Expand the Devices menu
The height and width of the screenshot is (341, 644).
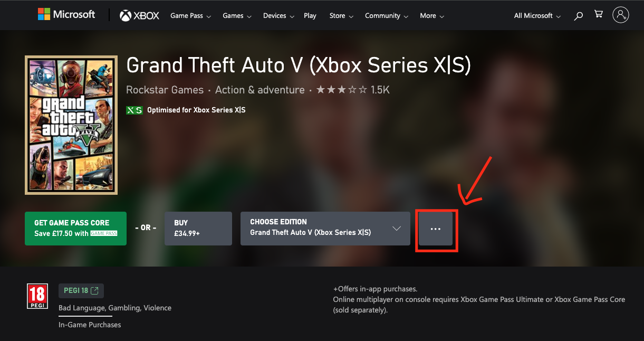278,16
